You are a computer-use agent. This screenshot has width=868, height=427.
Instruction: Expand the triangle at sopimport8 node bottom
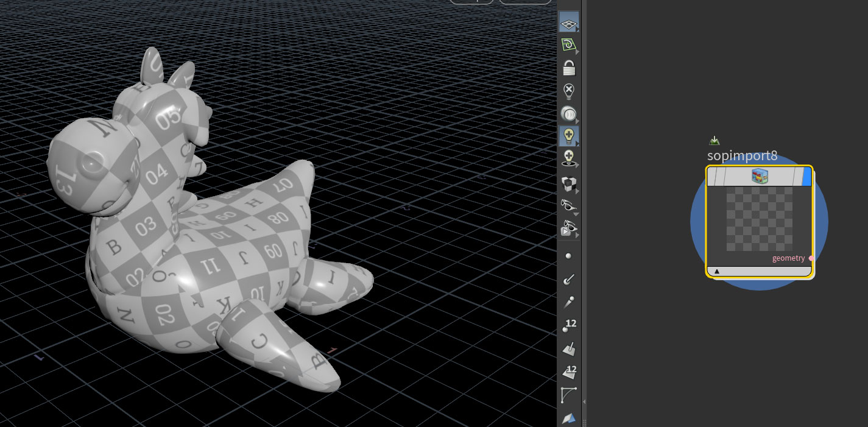click(x=716, y=271)
